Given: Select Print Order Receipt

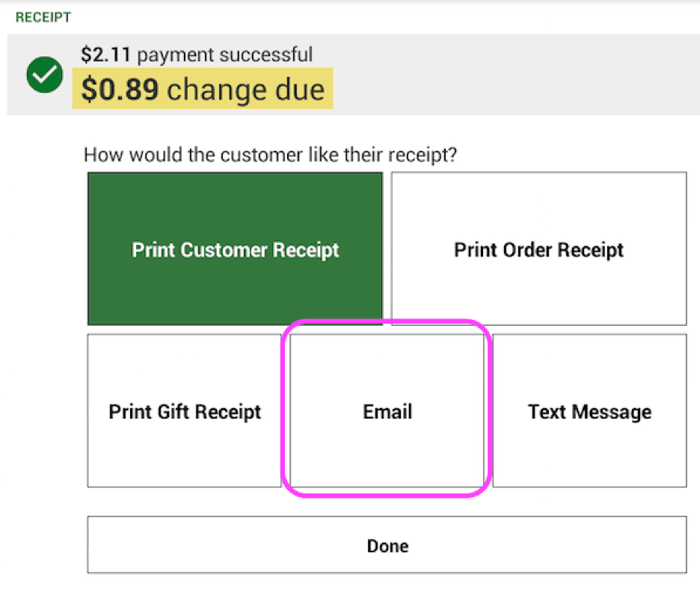Looking at the screenshot, I should pos(538,250).
